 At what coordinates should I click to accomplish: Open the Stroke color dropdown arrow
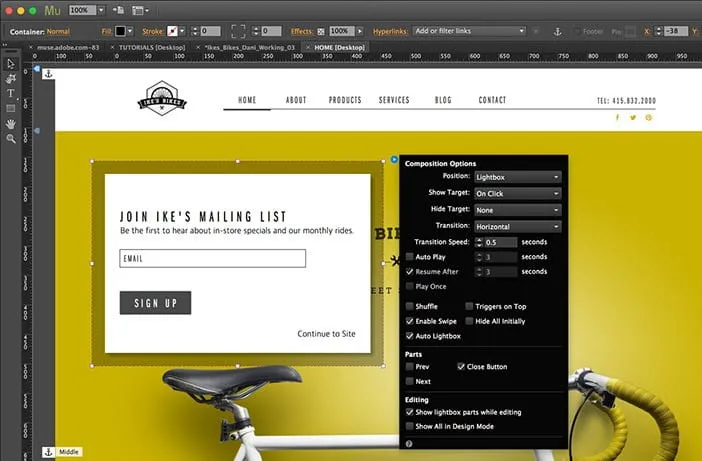click(182, 31)
